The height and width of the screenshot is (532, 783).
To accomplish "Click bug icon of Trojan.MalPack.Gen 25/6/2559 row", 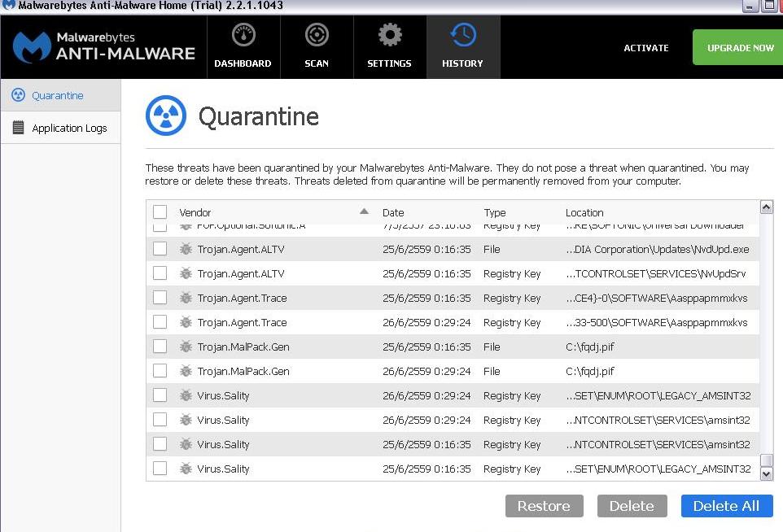I will (186, 347).
